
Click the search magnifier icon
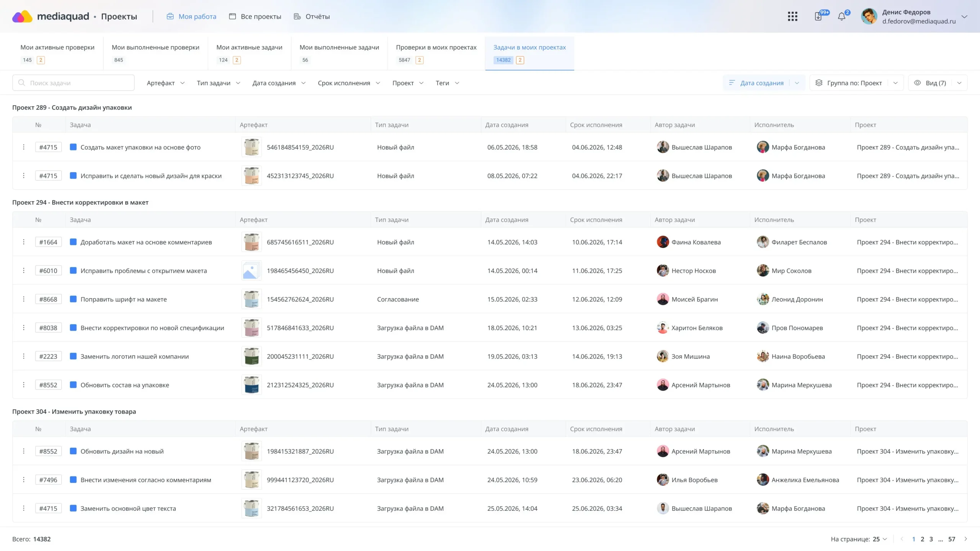pos(22,83)
